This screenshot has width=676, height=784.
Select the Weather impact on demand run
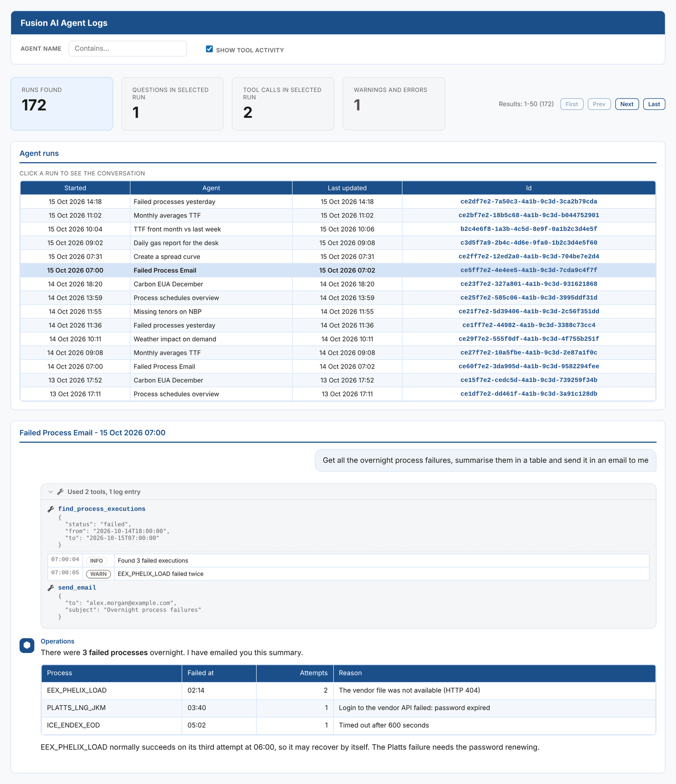(x=338, y=339)
